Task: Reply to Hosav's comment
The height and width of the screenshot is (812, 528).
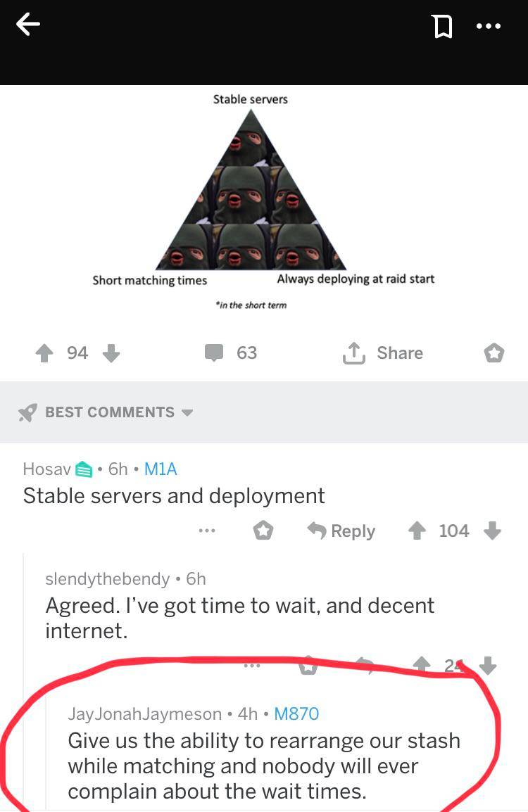Action: pyautogui.click(x=341, y=531)
